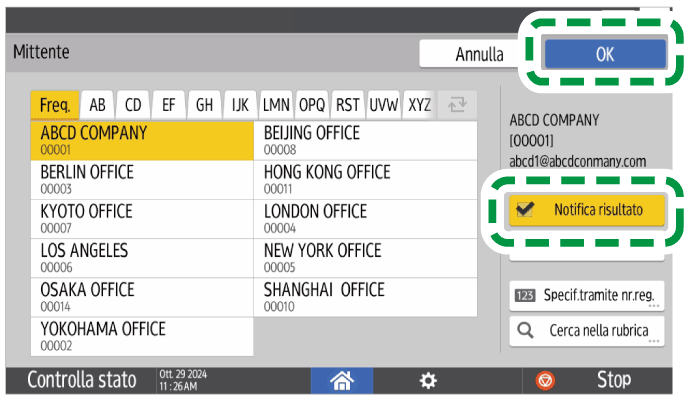
Task: Open the AB tab
Action: 98,105
